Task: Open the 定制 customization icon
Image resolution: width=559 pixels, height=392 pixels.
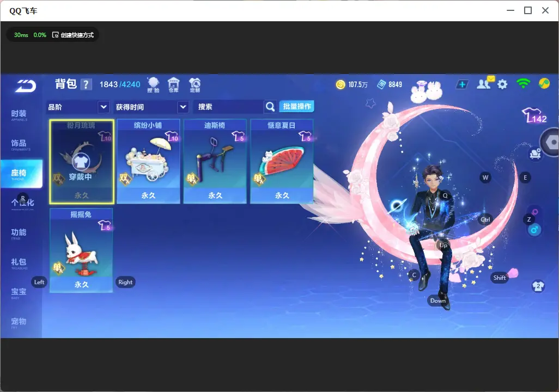Action: click(x=195, y=85)
